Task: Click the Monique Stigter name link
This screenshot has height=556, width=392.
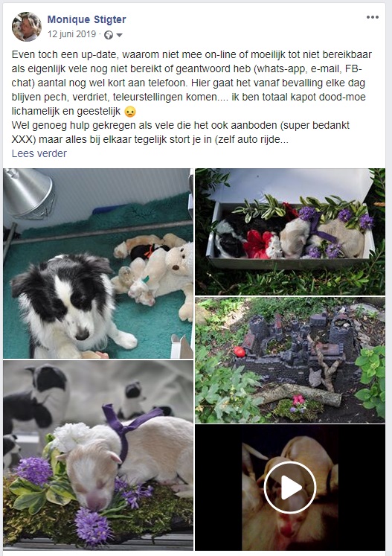Action: point(86,19)
